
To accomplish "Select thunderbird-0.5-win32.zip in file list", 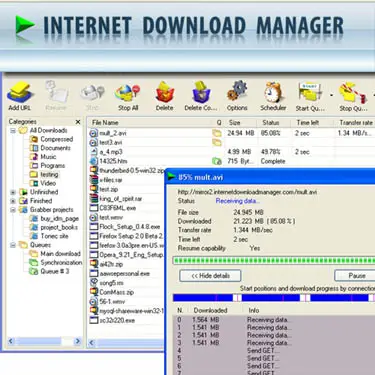I will (x=127, y=170).
